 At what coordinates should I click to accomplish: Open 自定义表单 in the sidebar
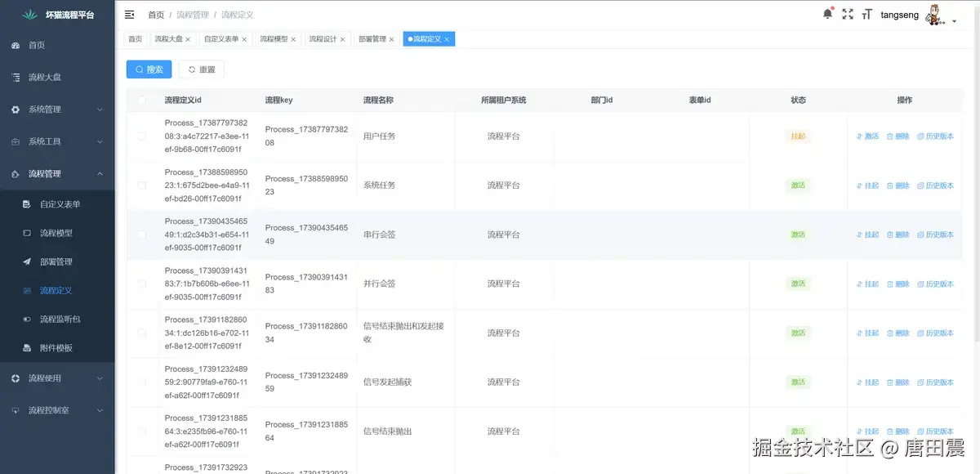click(x=57, y=204)
